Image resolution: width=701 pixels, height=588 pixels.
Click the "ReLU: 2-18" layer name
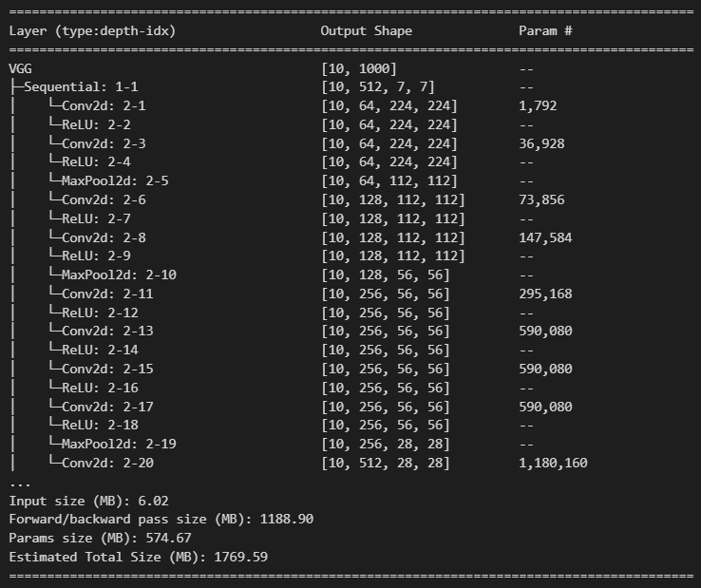coord(100,425)
